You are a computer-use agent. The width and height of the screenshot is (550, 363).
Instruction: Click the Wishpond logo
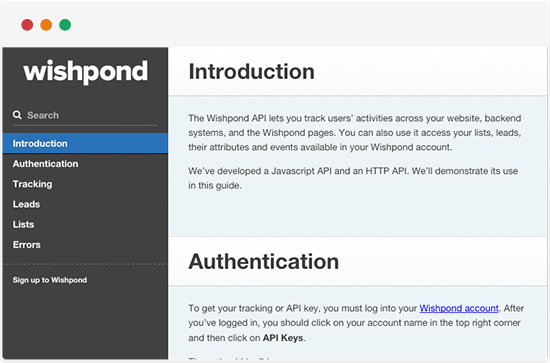(x=86, y=72)
